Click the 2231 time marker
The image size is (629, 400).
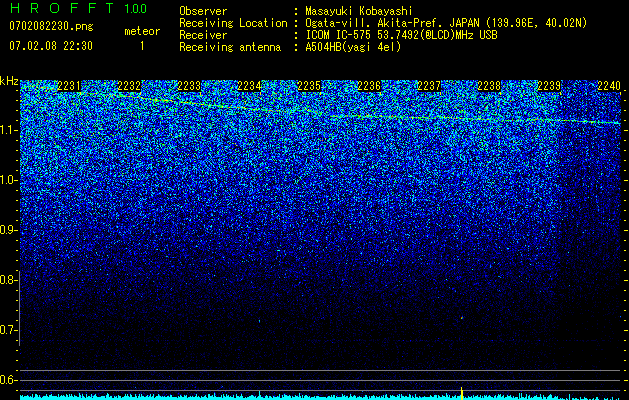click(x=69, y=86)
